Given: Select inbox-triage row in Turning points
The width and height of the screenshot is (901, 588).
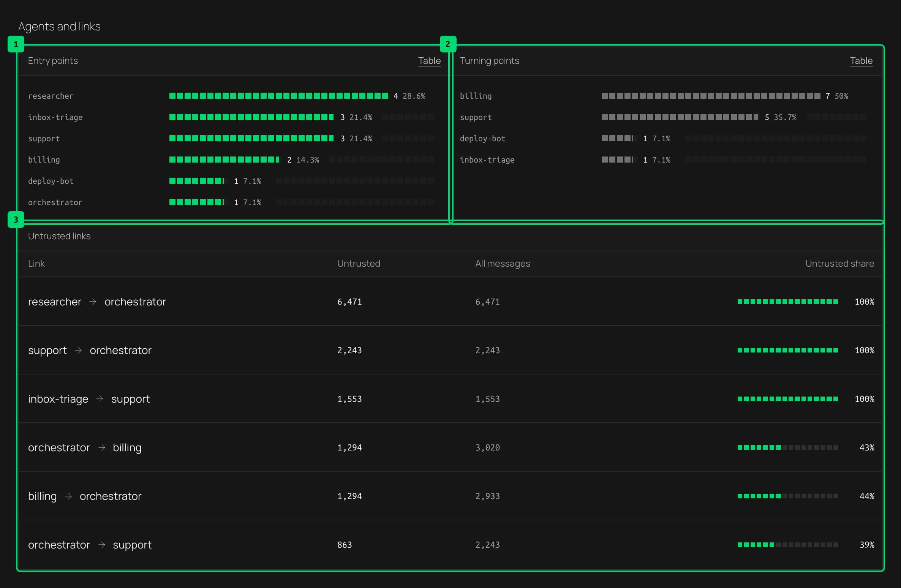Looking at the screenshot, I should point(663,160).
